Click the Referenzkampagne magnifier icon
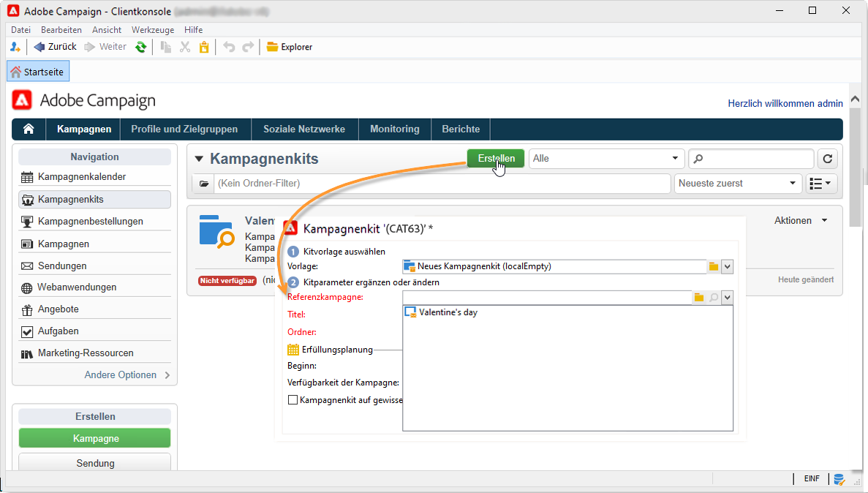Screen dimensions: 868x493 pyautogui.click(x=714, y=298)
